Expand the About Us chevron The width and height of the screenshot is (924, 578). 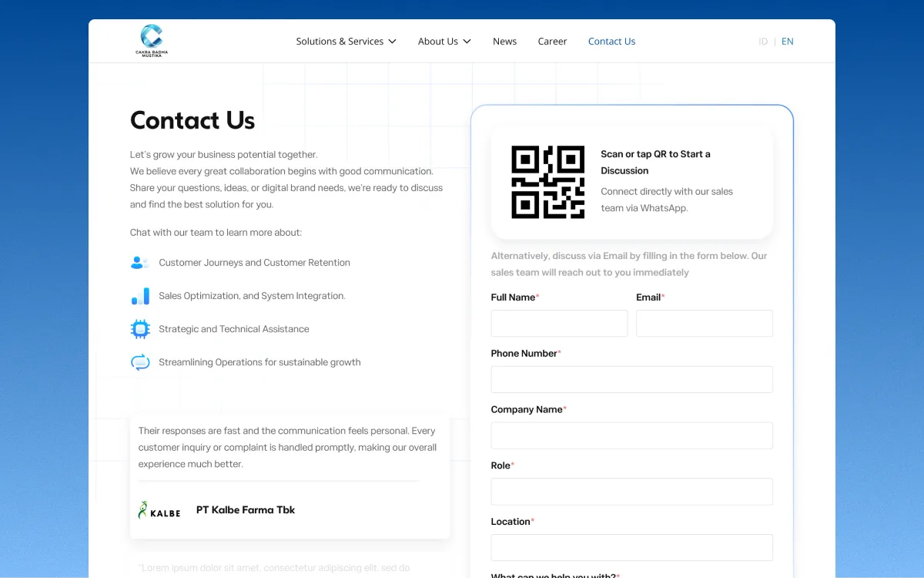467,42
